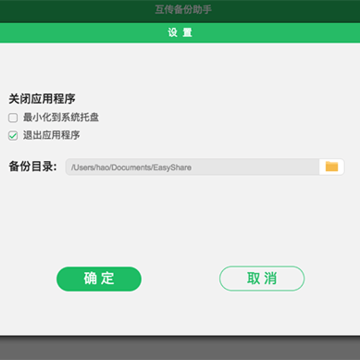This screenshot has height=360, width=360.
Task: Cancel changes with the 取消 button
Action: [x=262, y=279]
